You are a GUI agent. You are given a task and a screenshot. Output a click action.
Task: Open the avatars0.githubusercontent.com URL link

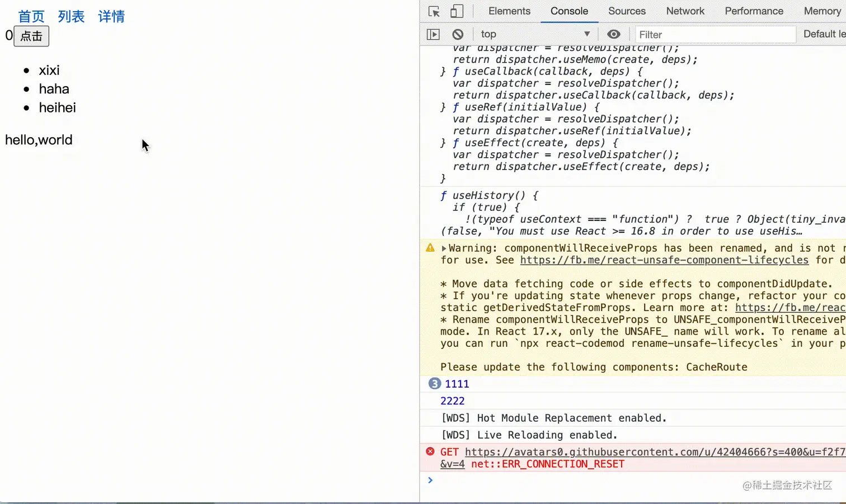pos(655,452)
